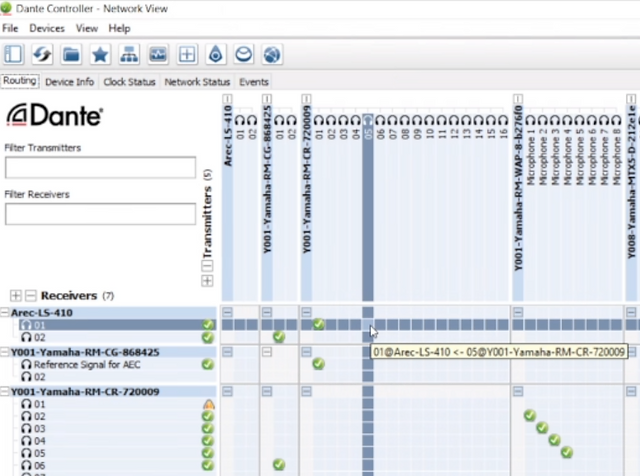
Task: Collapse Y001-Yamaha-RM-CG-868425 transmitter column expander
Action: pos(267,99)
